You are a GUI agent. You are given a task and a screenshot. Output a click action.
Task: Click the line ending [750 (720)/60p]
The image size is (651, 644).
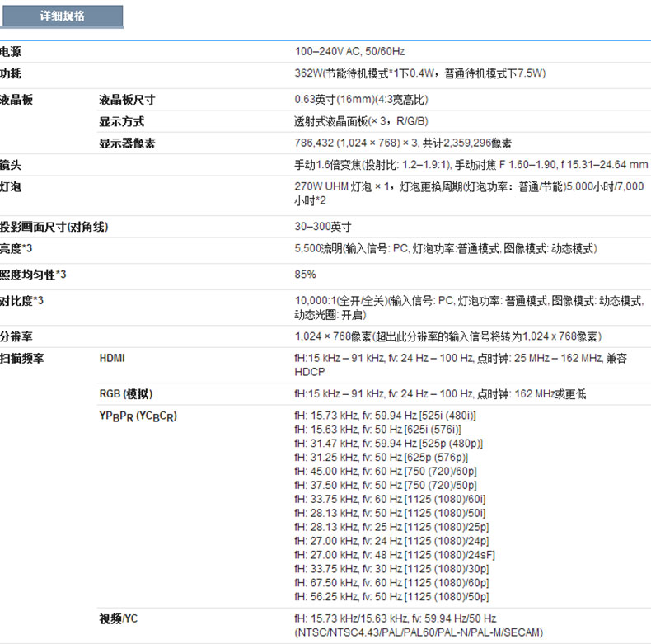386,472
